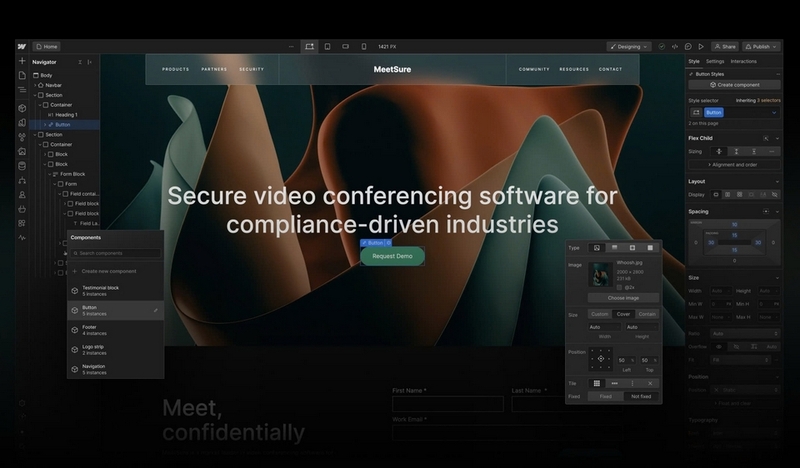The image size is (800, 468).
Task: Click Create new component
Action: [109, 271]
